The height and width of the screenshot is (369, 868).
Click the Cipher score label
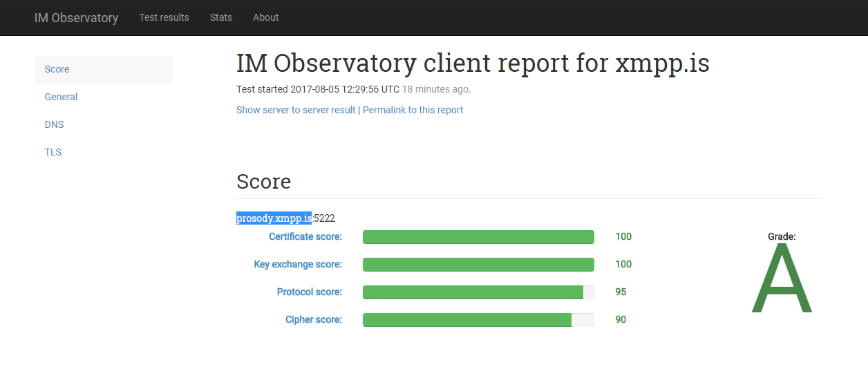[314, 319]
